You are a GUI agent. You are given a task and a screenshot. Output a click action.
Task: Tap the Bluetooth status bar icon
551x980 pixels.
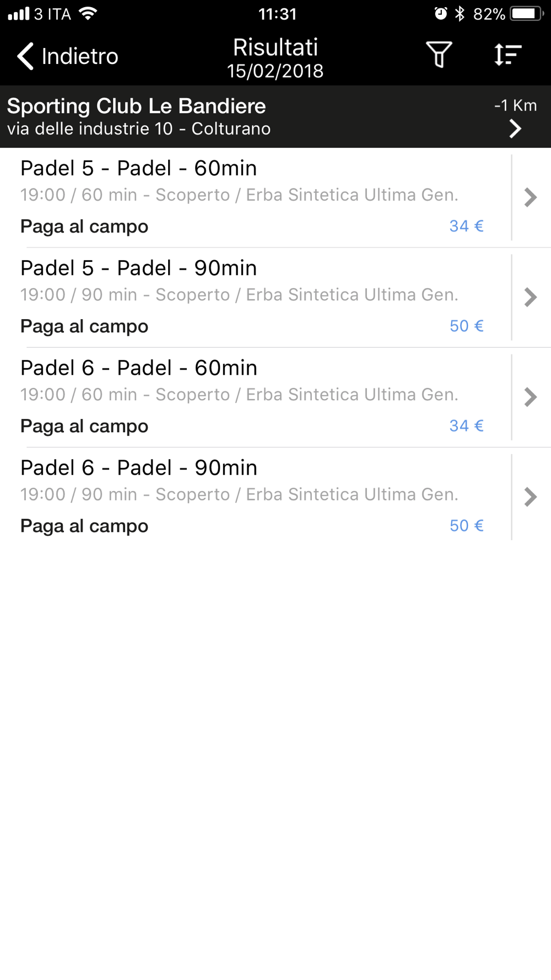460,14
